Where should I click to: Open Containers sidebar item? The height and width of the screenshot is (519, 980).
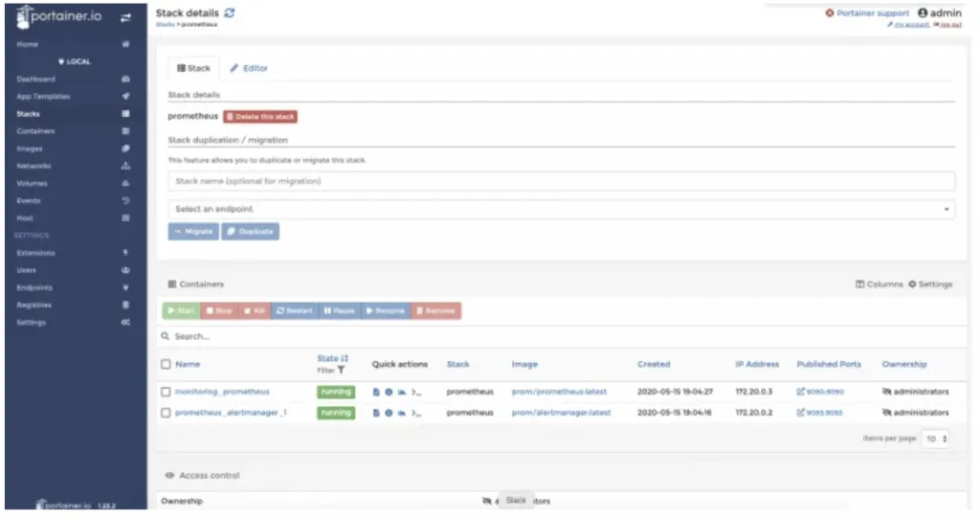click(x=35, y=131)
